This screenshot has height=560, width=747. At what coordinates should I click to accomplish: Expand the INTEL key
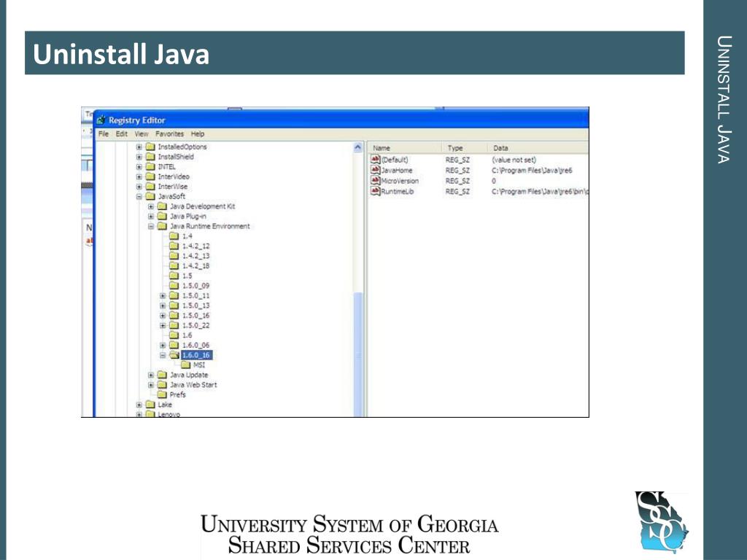pos(139,167)
